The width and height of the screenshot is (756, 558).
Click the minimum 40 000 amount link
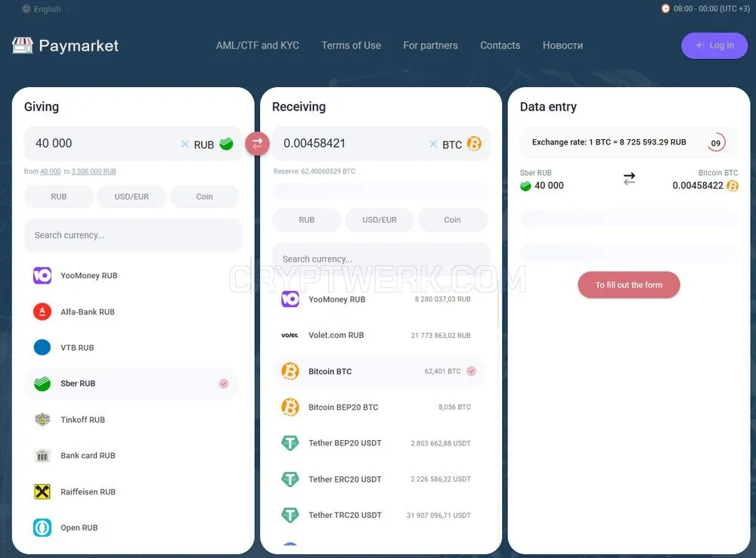(51, 171)
